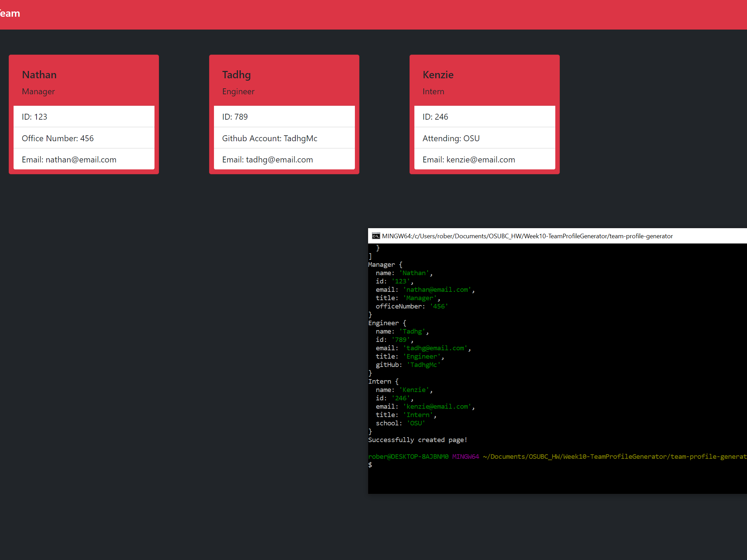Screen dimensions: 747x560
Task: Click the ID: 246 list item
Action: [435, 117]
